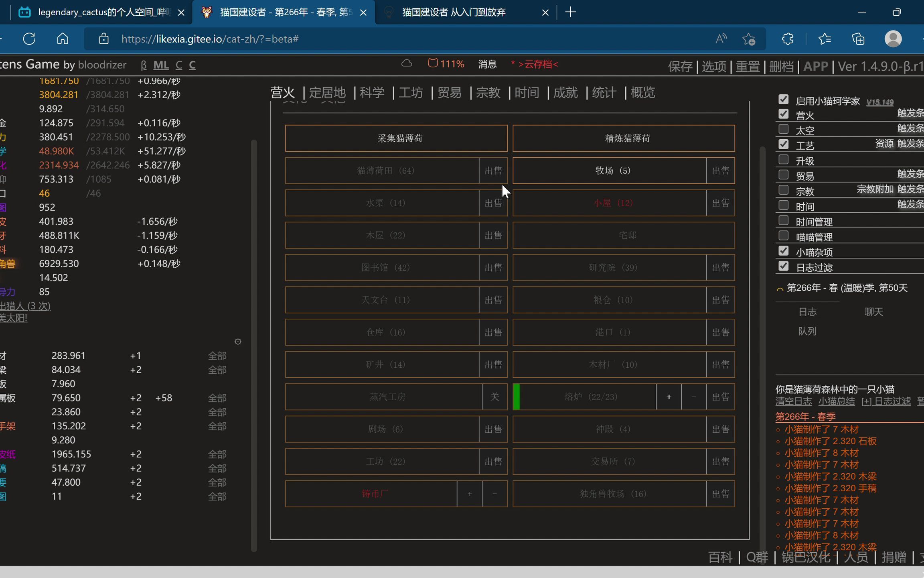Image resolution: width=924 pixels, height=578 pixels.
Task: Click minus button on 铸币厂 row
Action: coord(494,494)
